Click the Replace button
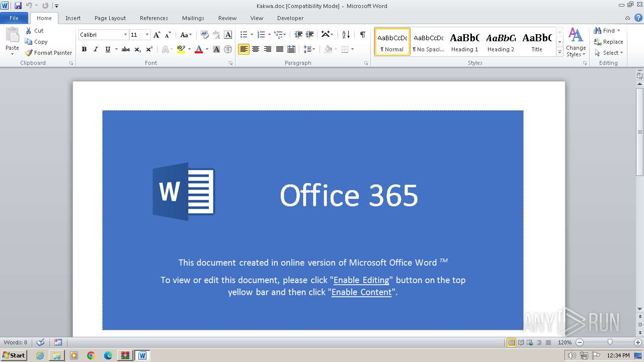Screen dimensions: 644x362 coord(609,42)
